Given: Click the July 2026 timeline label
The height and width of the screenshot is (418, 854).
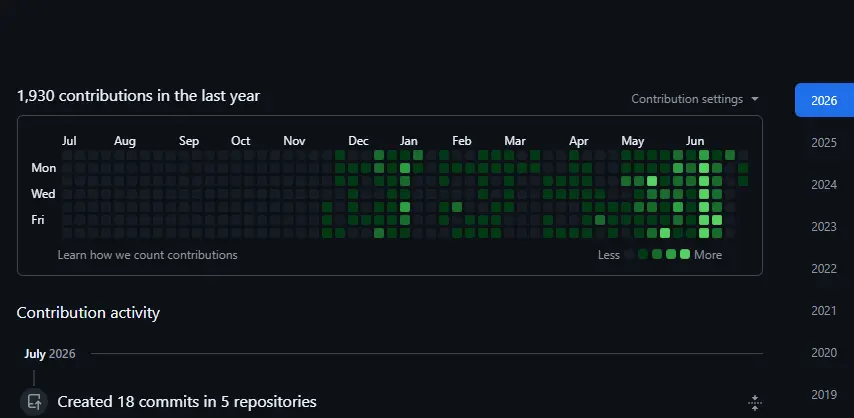Looking at the screenshot, I should click(50, 354).
